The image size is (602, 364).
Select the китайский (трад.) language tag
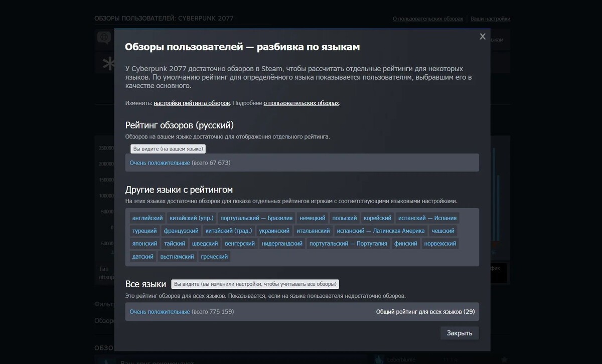pyautogui.click(x=229, y=231)
